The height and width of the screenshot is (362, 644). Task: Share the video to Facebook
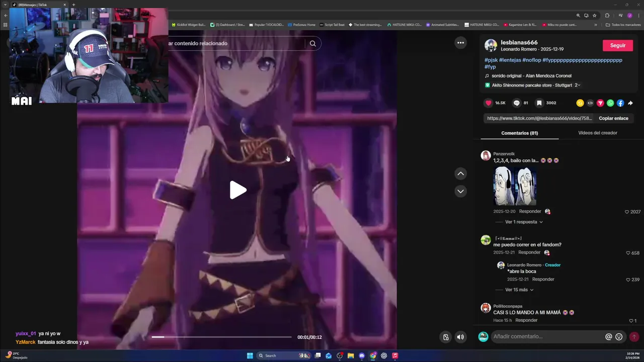tap(620, 103)
